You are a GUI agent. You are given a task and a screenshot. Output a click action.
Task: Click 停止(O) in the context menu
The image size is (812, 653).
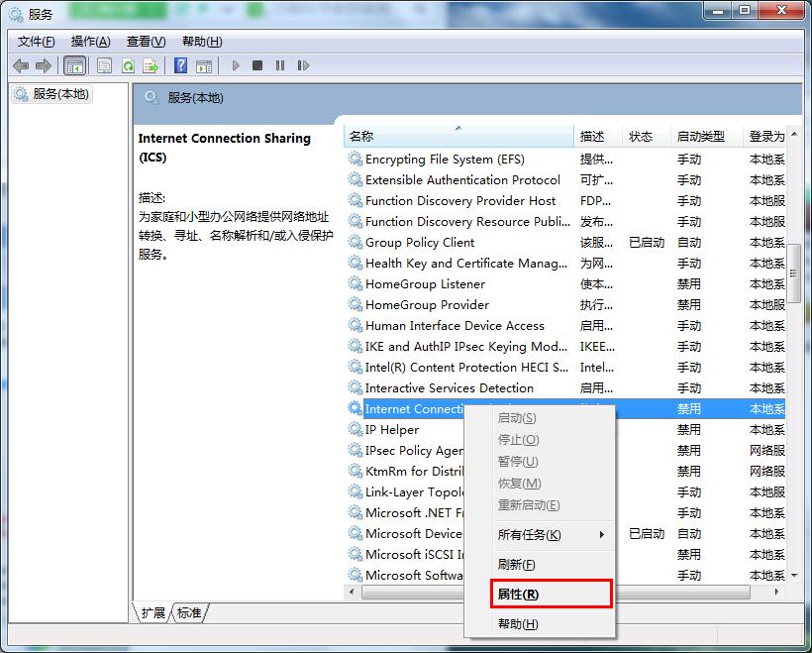tap(540, 440)
